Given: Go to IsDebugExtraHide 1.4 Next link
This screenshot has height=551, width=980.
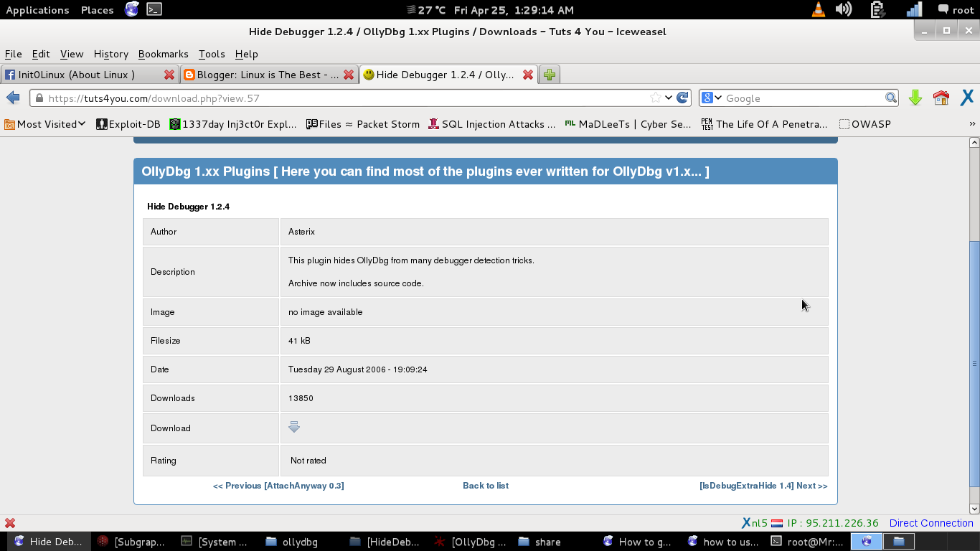Looking at the screenshot, I should (763, 486).
